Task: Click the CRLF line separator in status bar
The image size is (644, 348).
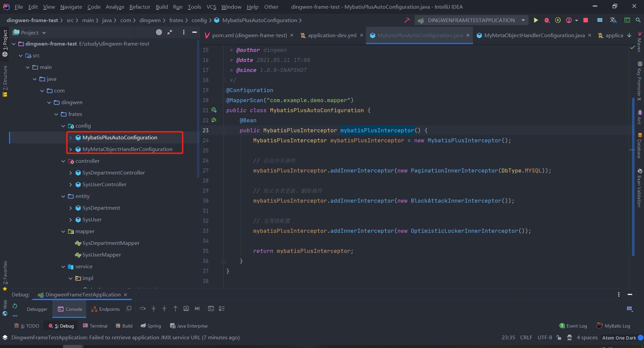Action: pyautogui.click(x=526, y=338)
